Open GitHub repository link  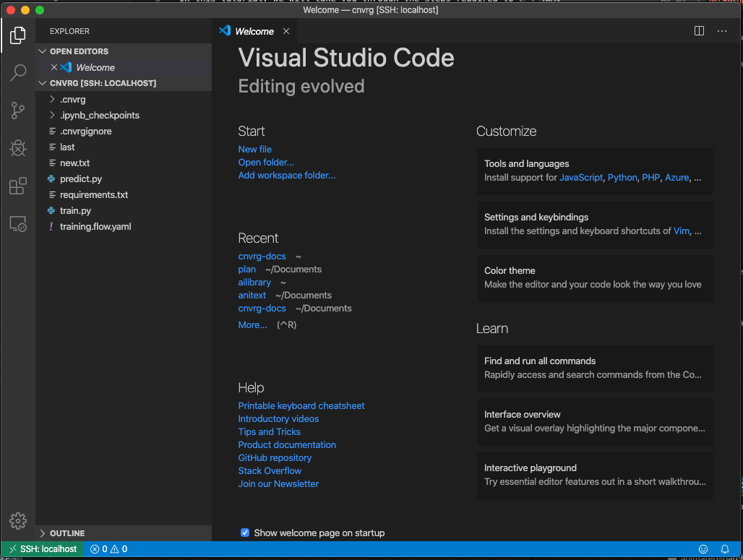(x=275, y=457)
